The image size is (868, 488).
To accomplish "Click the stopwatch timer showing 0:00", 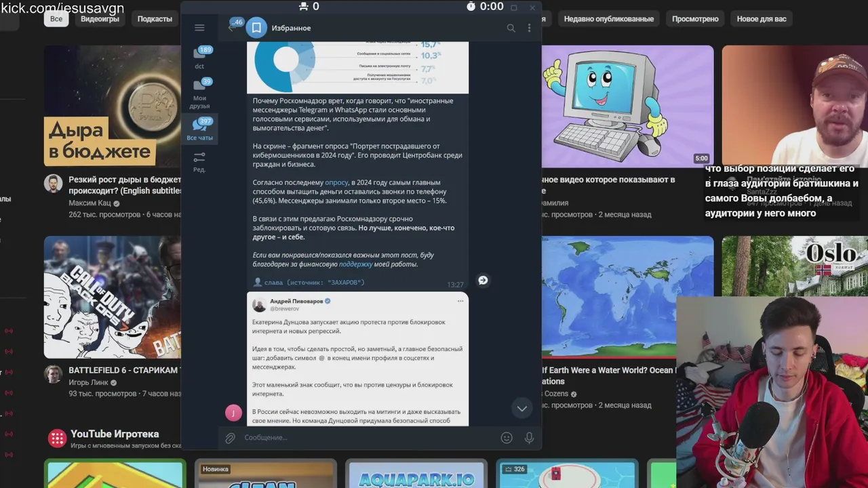I will (485, 6).
